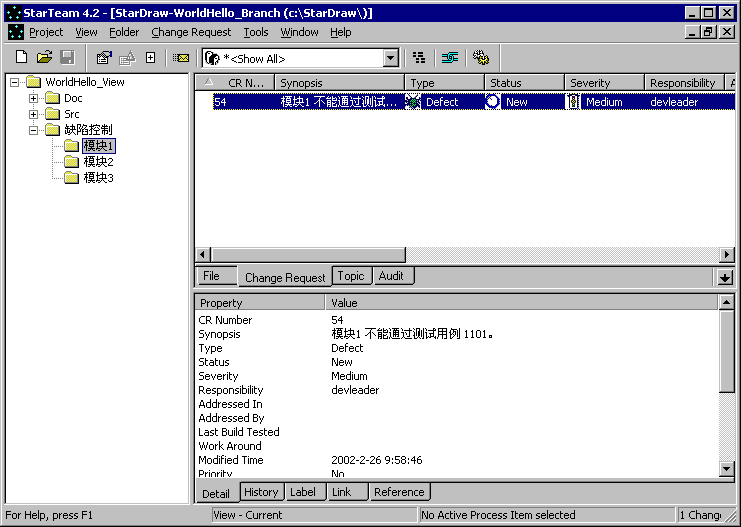Select the Change Request tab

[x=284, y=277]
